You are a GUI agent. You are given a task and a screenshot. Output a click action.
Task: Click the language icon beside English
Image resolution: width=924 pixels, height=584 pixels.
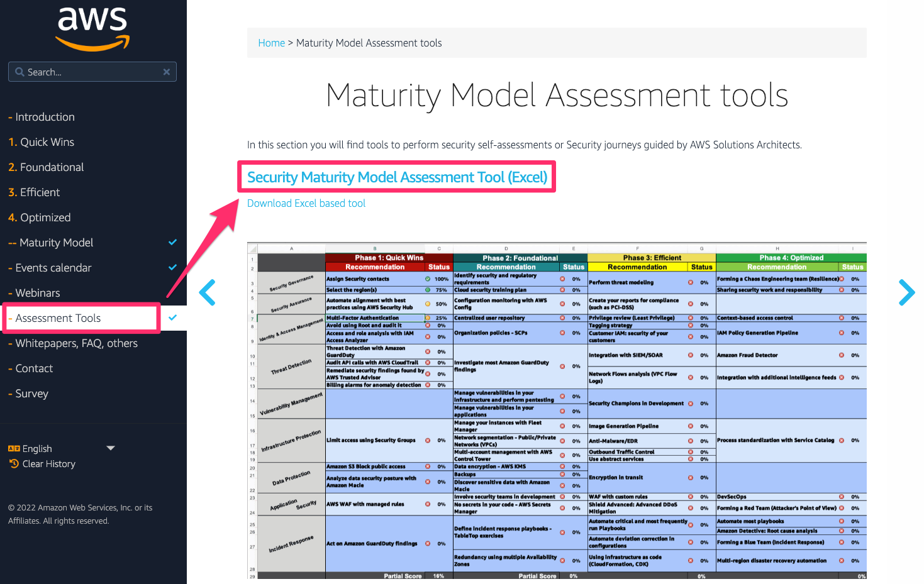click(14, 449)
